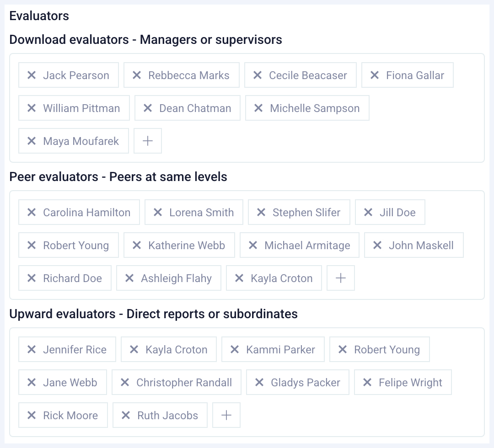494x448 pixels.
Task: Add a new upward evaluator
Action: (x=226, y=415)
